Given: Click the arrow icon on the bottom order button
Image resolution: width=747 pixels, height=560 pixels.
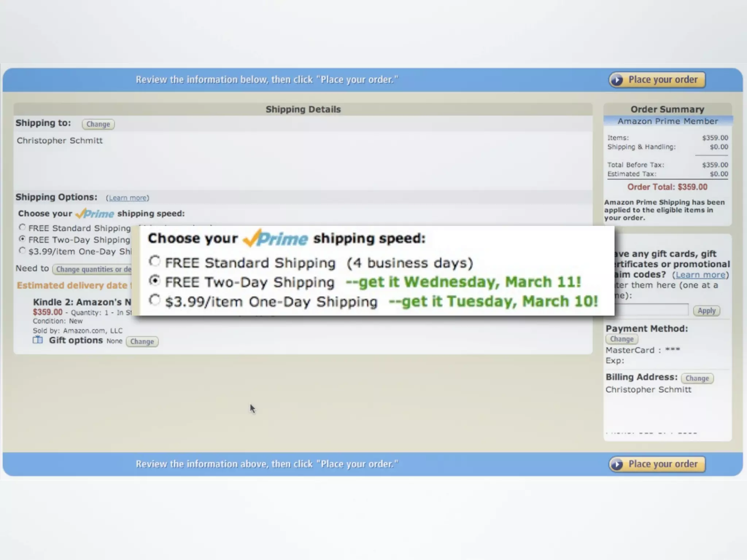Looking at the screenshot, I should (x=617, y=464).
